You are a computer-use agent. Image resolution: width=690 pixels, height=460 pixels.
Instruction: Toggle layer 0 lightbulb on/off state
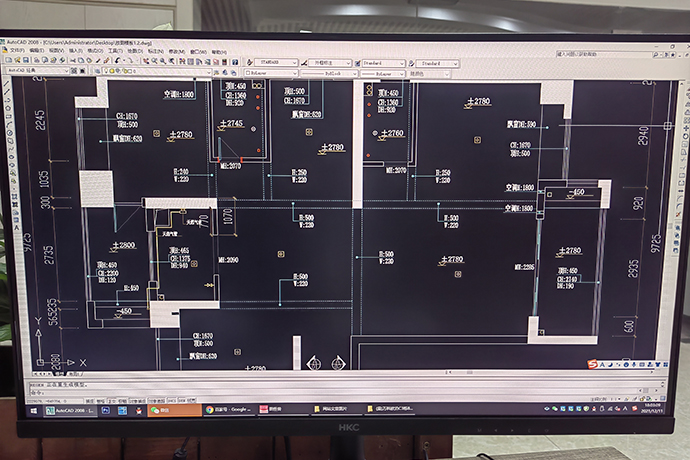point(106,71)
